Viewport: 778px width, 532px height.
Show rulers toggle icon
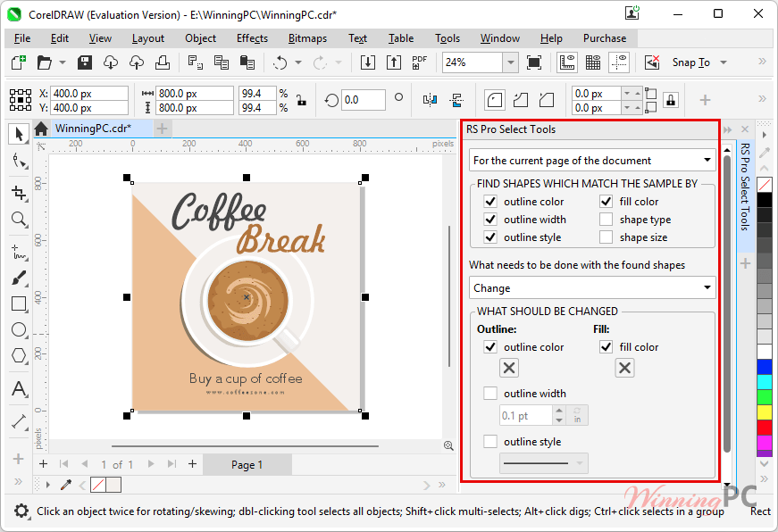point(566,62)
